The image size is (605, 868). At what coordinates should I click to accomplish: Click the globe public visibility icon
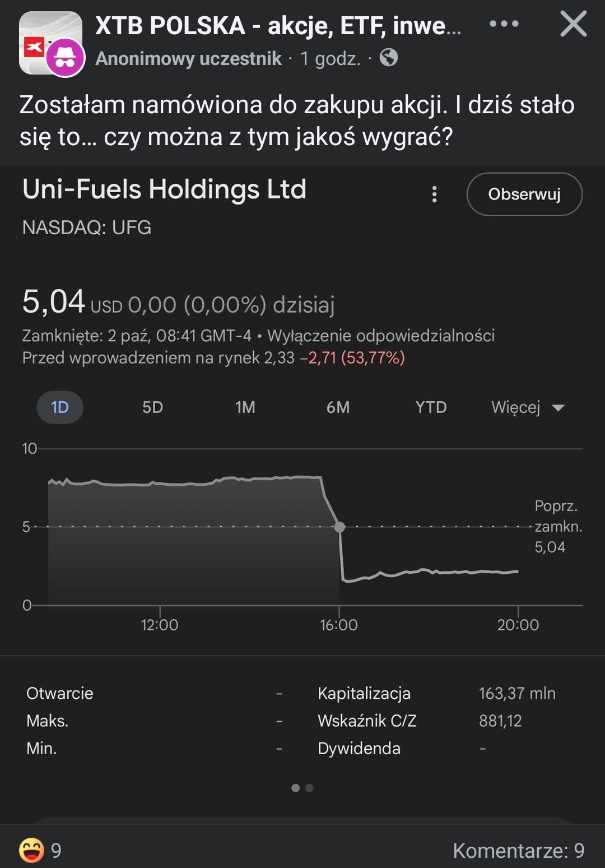click(389, 58)
